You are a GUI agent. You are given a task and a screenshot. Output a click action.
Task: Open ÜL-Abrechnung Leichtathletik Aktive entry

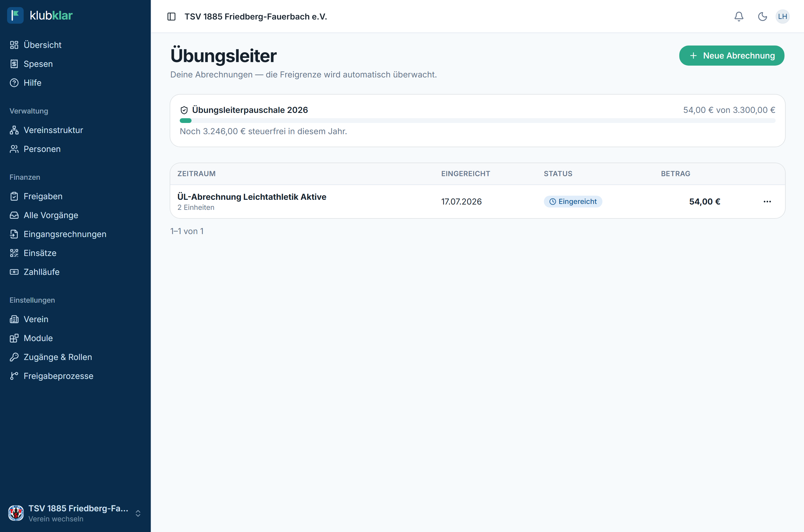(252, 197)
